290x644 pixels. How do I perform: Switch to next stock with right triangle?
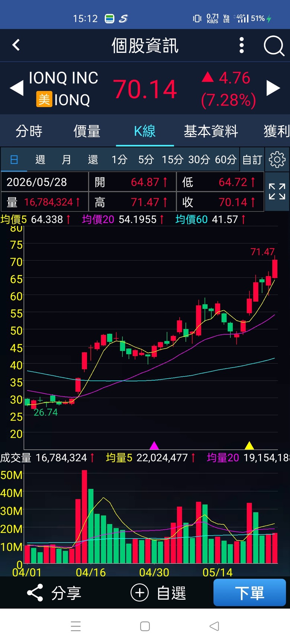(x=273, y=88)
